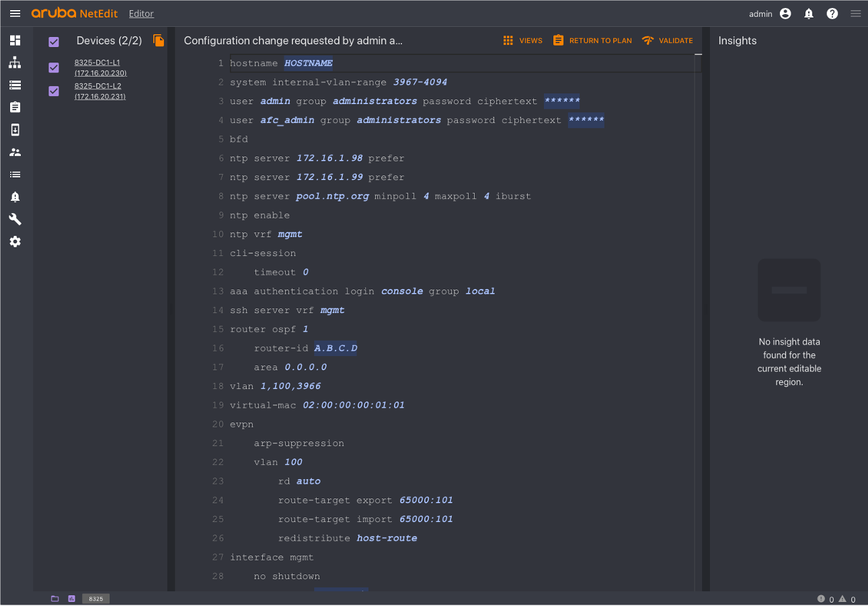Click the Devices (2/2) heading

[x=110, y=41]
